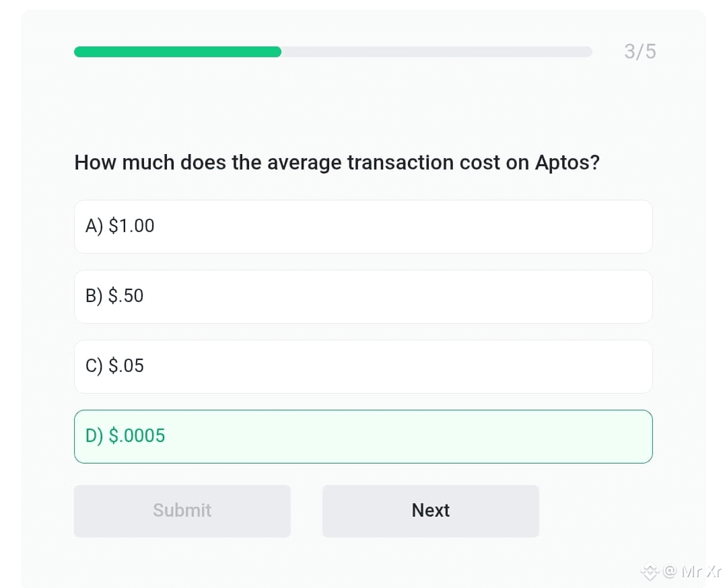Click the highlighted answer D) $.0005
The width and height of the screenshot is (727, 588).
coord(363,437)
